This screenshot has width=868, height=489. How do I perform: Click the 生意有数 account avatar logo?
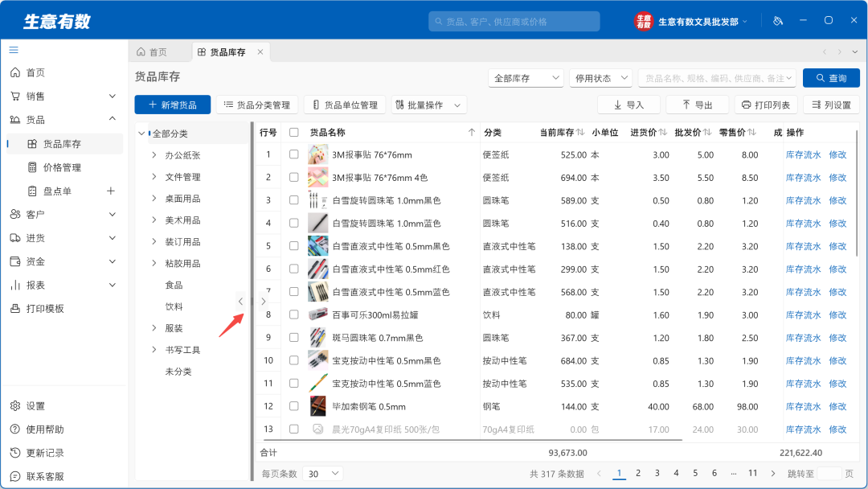tap(643, 22)
